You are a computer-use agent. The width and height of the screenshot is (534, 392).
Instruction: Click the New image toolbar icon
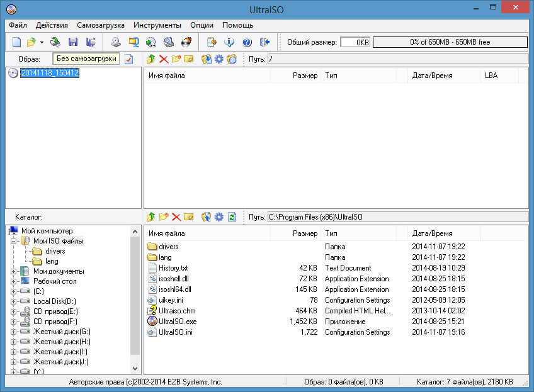point(17,42)
